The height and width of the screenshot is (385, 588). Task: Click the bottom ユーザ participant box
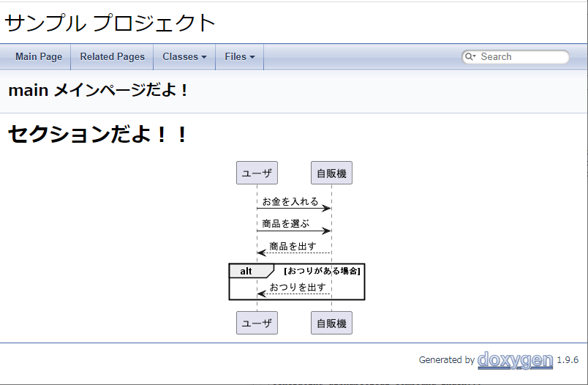click(257, 323)
